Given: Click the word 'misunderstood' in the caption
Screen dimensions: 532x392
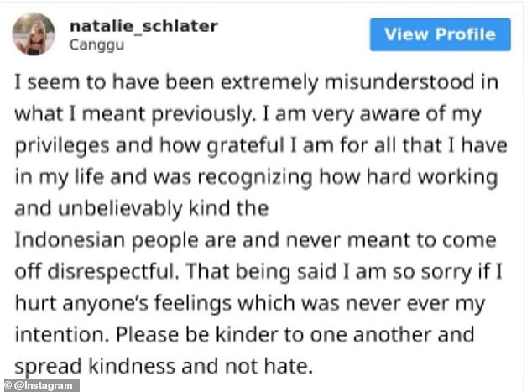Looking at the screenshot, I should coord(399,82).
